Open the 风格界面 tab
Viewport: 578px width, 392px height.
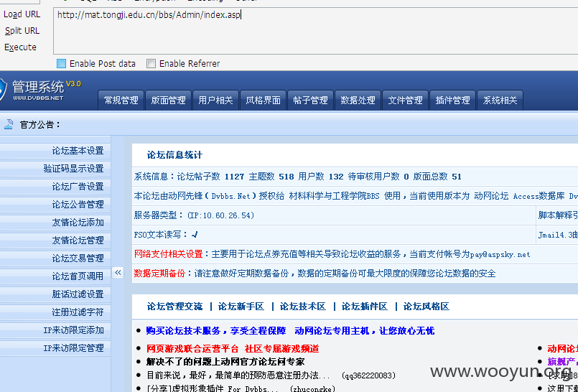pos(263,101)
